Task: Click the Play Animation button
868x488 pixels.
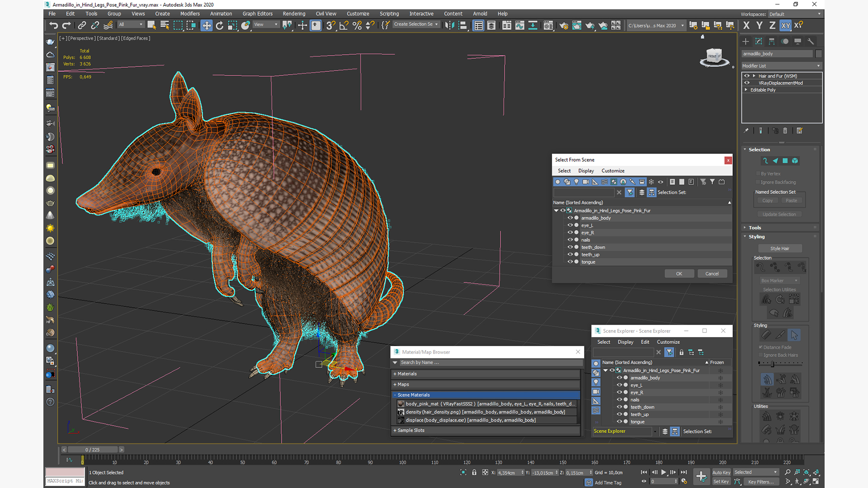Action: click(x=664, y=472)
